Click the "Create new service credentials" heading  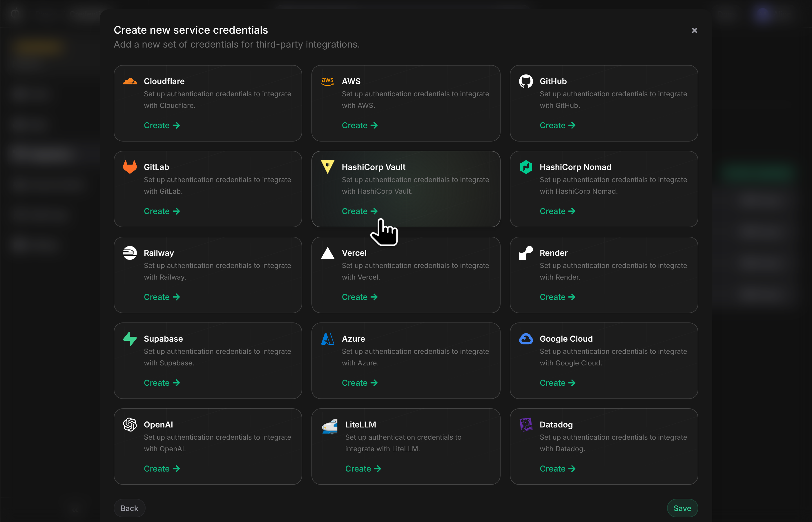pos(191,30)
